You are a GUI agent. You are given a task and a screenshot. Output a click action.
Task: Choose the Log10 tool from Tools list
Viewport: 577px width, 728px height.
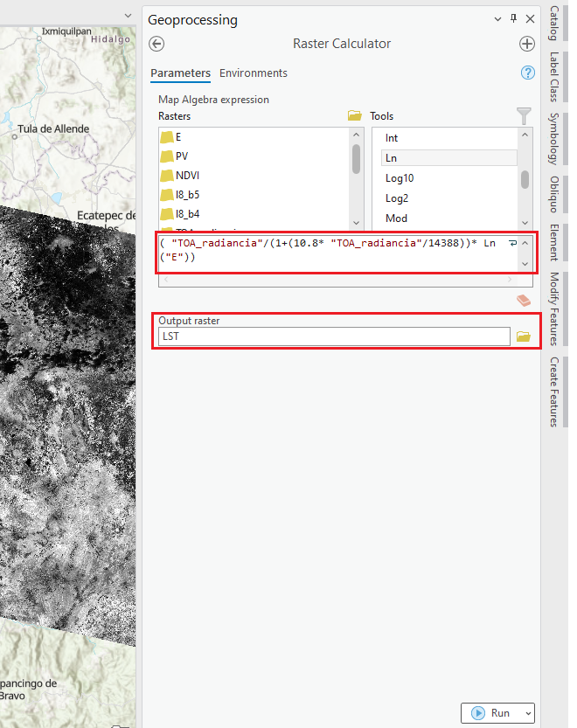(400, 178)
